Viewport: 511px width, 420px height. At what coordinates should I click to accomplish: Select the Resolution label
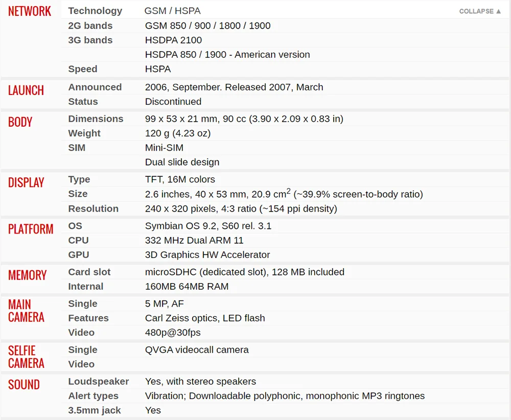93,208
